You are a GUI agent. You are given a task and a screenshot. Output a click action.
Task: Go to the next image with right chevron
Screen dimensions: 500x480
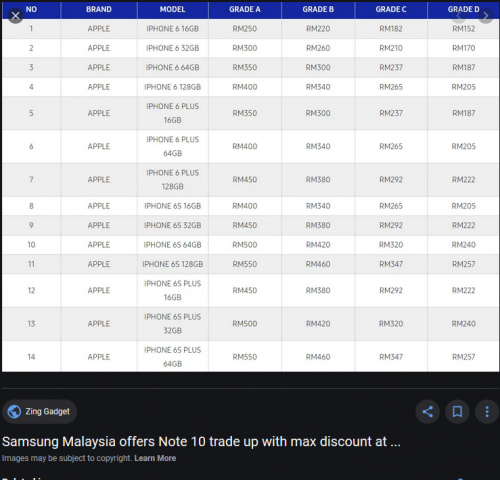coord(486,16)
